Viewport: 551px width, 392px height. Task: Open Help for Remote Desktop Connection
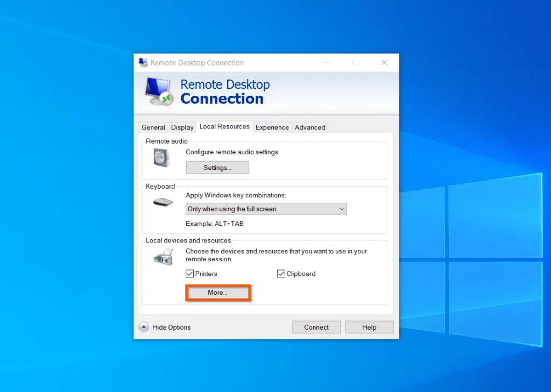[370, 327]
